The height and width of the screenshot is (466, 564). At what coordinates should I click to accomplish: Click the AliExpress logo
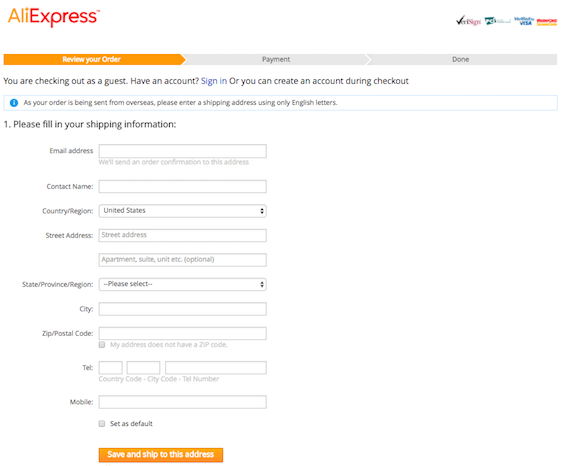tap(54, 17)
